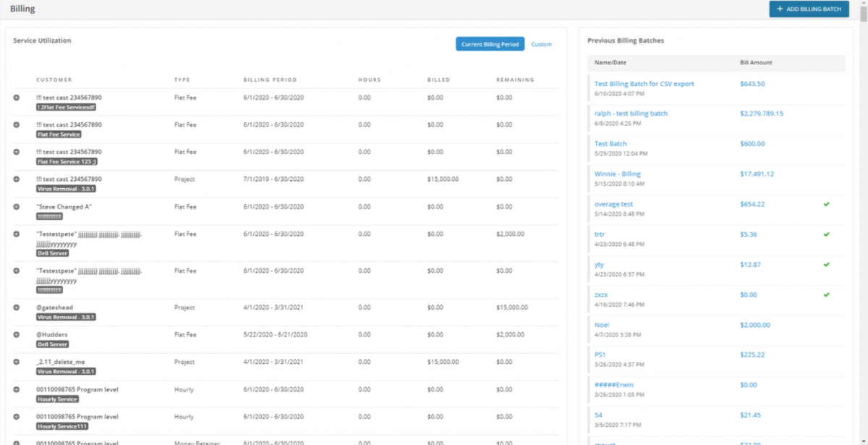Click the plus icon on ADD BILLING BATCH
Viewport: 868px width, 445px height.
pyautogui.click(x=779, y=9)
